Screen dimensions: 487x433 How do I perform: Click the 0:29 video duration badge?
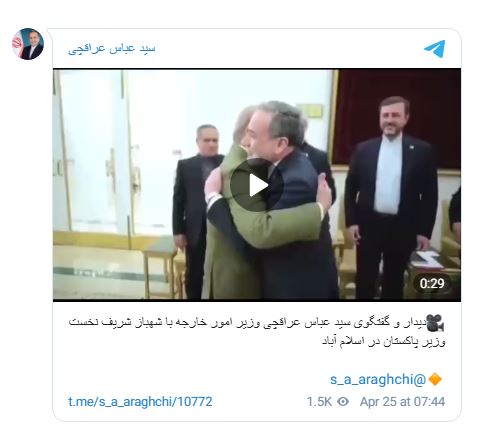(432, 283)
